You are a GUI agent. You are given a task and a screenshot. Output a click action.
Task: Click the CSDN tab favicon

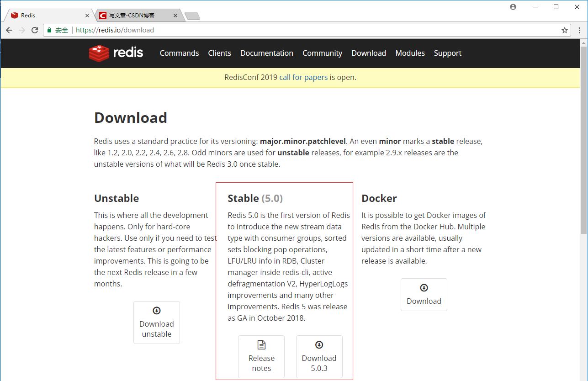coord(103,15)
